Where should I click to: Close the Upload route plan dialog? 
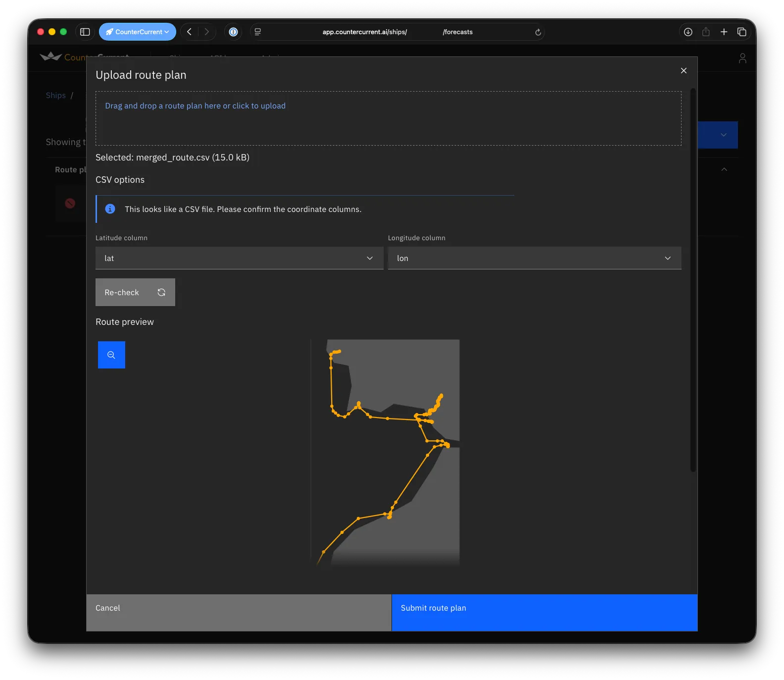pyautogui.click(x=684, y=71)
